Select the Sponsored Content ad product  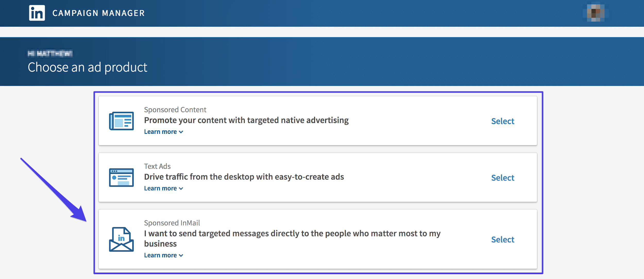[502, 121]
